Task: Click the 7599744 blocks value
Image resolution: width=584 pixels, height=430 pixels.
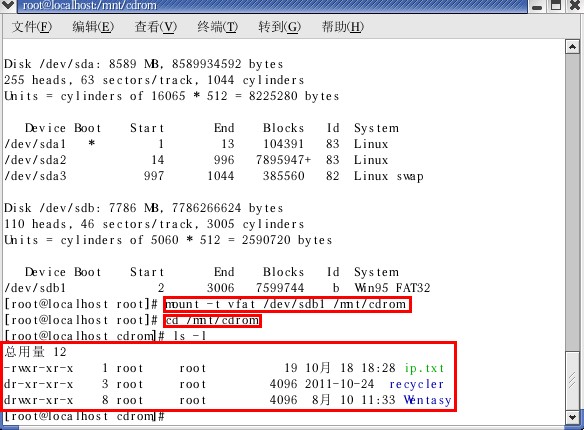Action: [x=280, y=288]
